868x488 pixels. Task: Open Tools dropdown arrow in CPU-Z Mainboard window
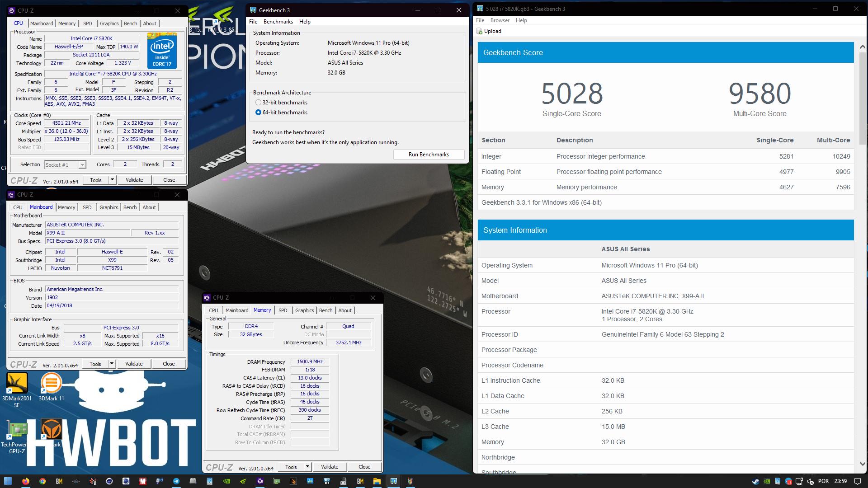coord(112,364)
